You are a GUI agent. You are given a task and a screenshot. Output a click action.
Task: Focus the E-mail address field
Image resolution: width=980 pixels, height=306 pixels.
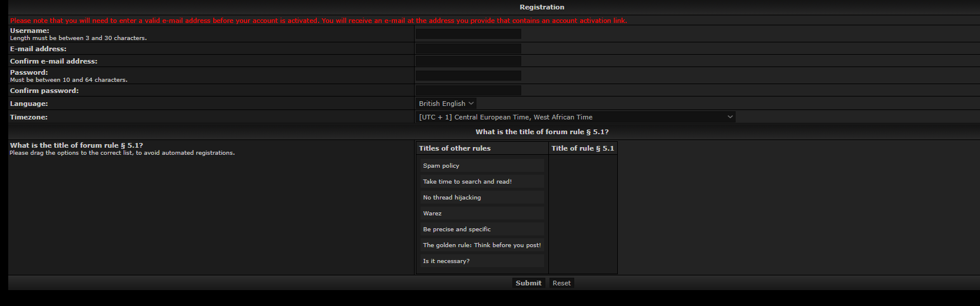tap(468, 48)
